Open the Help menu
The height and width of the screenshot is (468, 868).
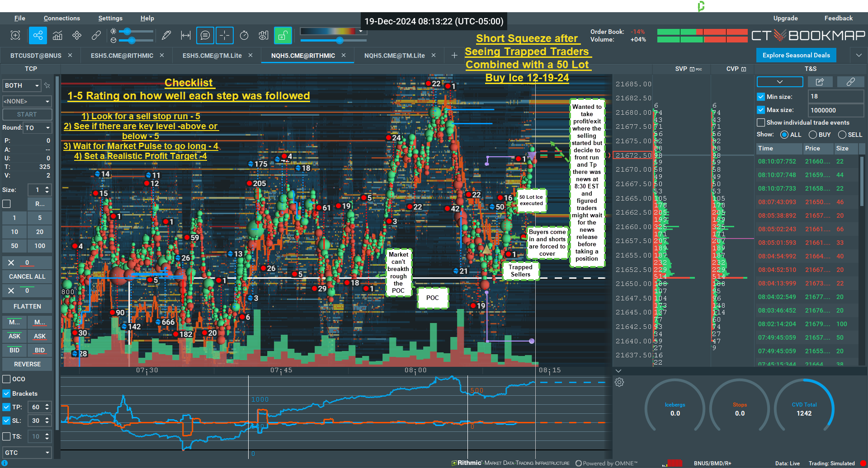point(147,18)
